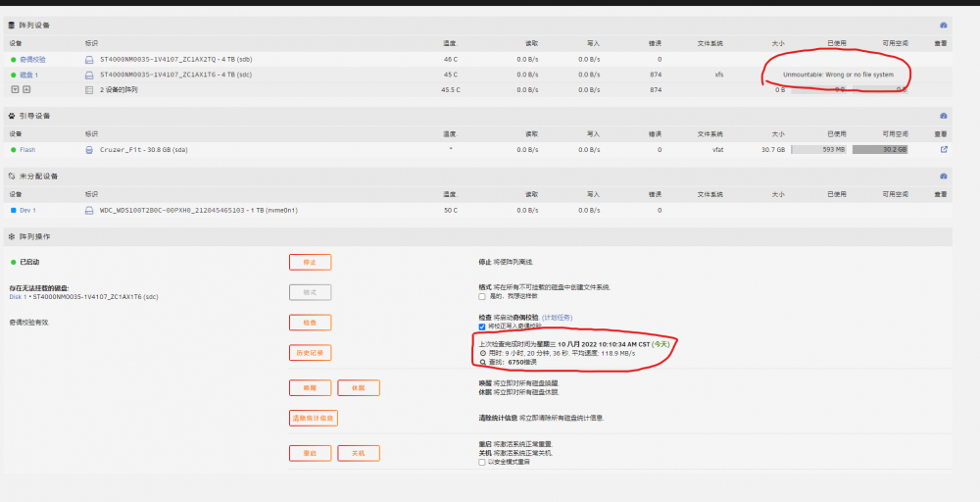Screen dimensions: 980x502
Task: Click 错误 column header in 阵列设备 table
Action: pos(655,44)
